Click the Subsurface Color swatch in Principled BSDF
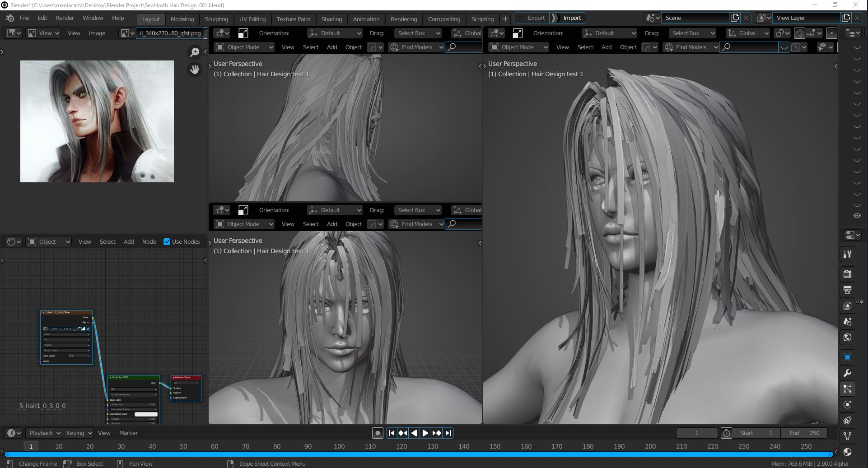The height and width of the screenshot is (468, 868). pyautogui.click(x=146, y=414)
